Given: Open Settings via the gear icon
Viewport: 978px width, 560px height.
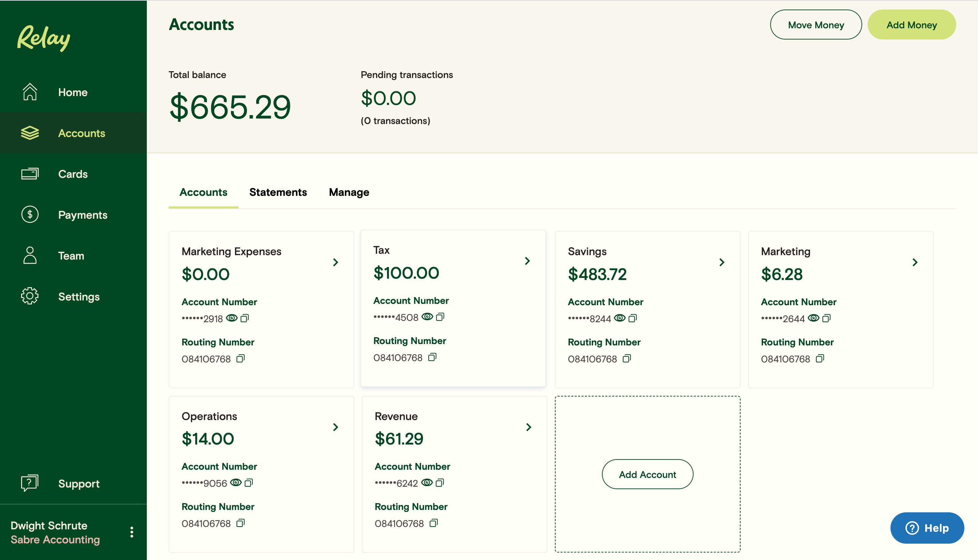Looking at the screenshot, I should [30, 296].
